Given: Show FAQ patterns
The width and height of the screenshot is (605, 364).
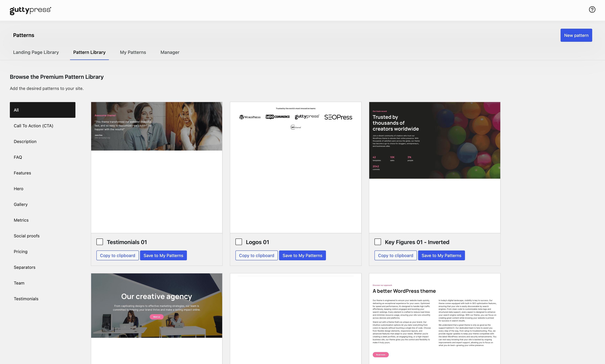Looking at the screenshot, I should (42, 157).
